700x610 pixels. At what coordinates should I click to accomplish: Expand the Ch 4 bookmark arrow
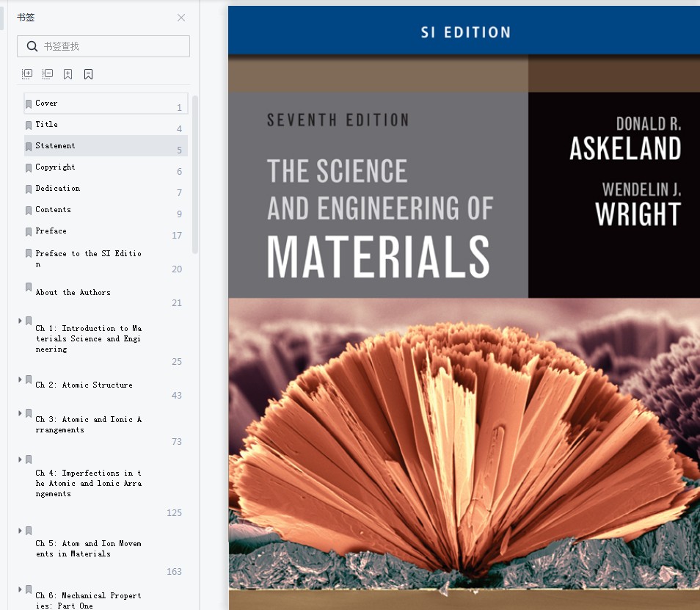pyautogui.click(x=20, y=459)
